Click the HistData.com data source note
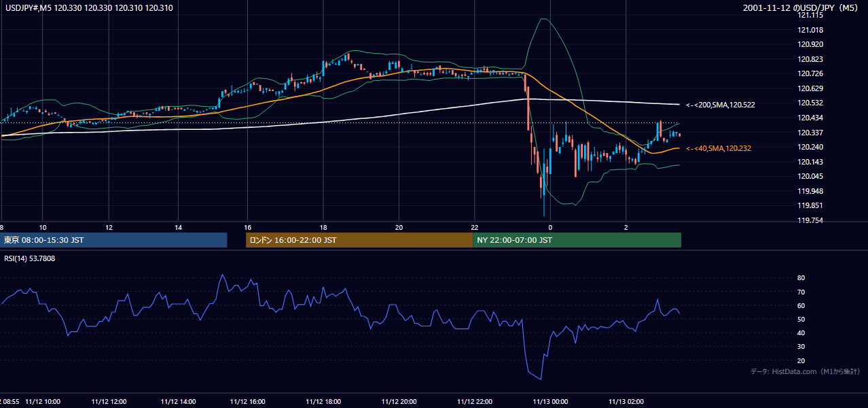 [806, 371]
